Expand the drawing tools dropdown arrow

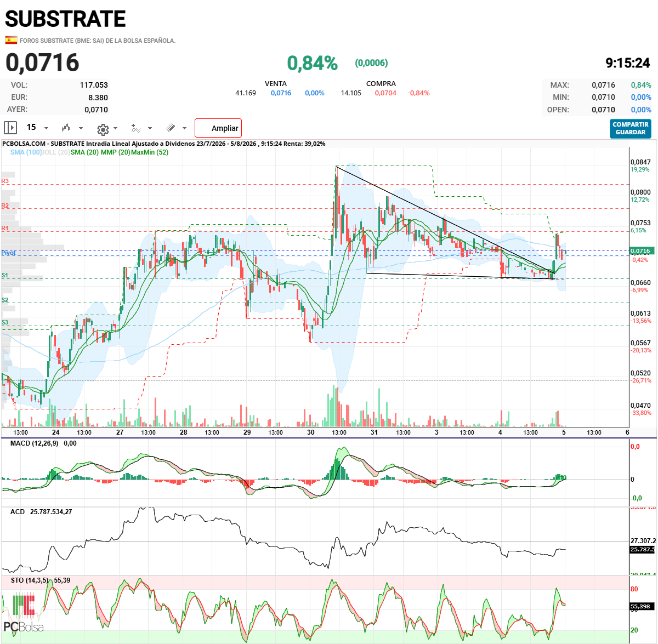184,128
